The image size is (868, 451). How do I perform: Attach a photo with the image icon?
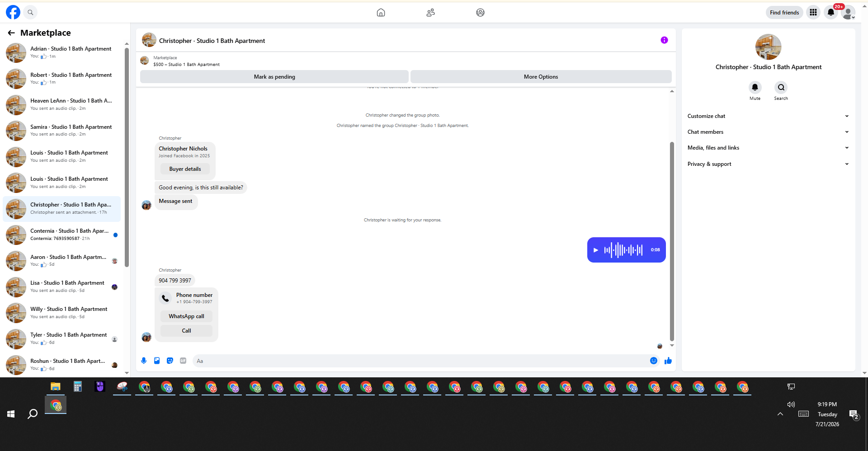(x=157, y=361)
